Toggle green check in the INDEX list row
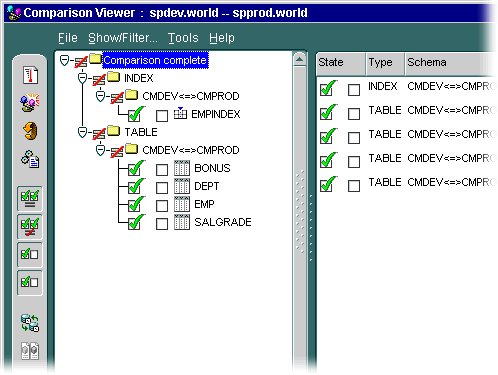The width and height of the screenshot is (498, 375). tap(328, 88)
